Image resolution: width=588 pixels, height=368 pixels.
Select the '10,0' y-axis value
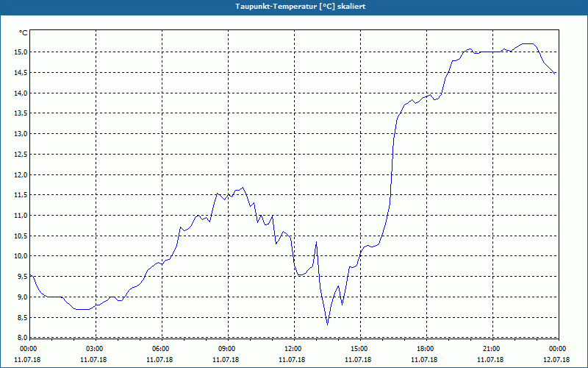point(21,256)
